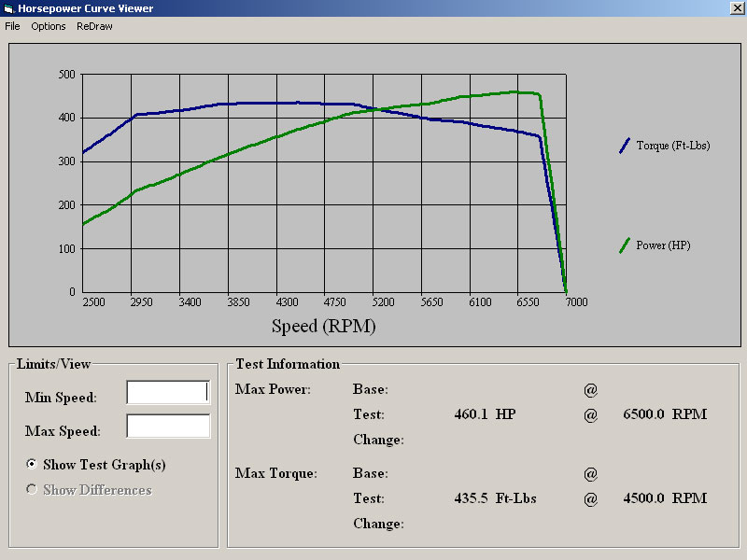Click the 2500 x-axis label
The width and height of the screenshot is (747, 560).
coord(94,301)
